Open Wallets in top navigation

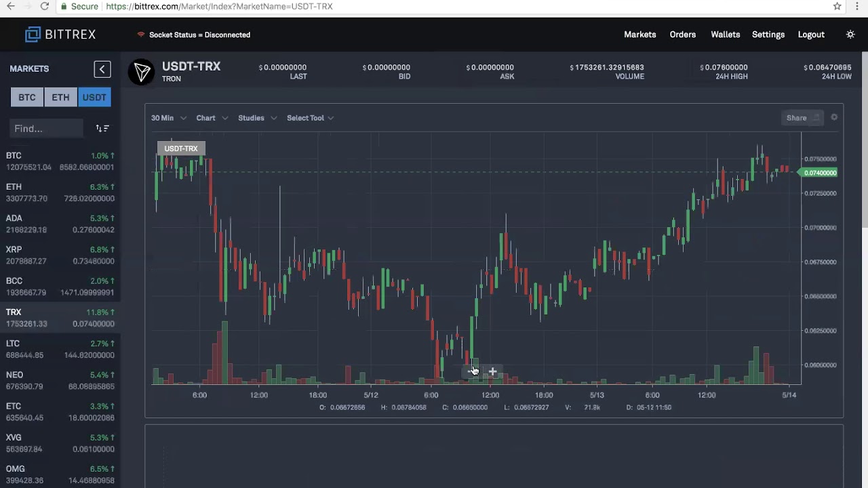(x=726, y=35)
